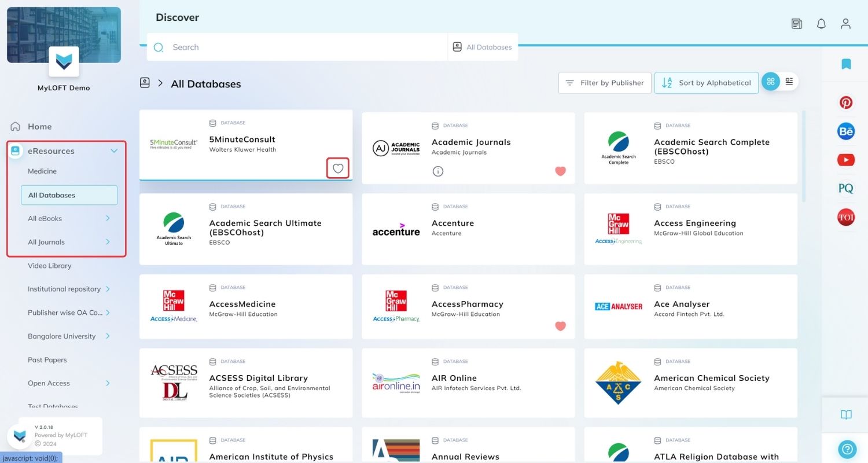Open the Behance shortcut
This screenshot has width=868, height=463.
click(x=846, y=131)
